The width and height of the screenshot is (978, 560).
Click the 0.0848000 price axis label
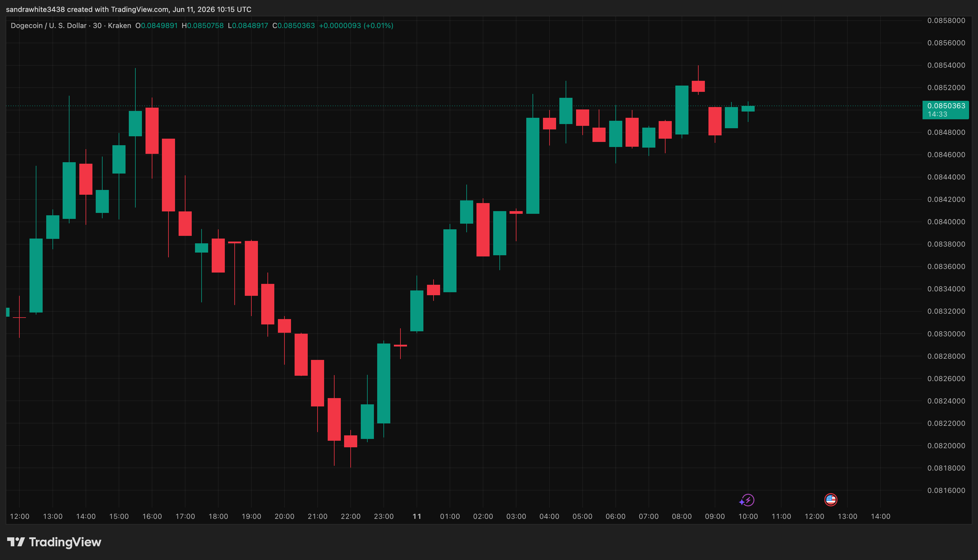946,132
